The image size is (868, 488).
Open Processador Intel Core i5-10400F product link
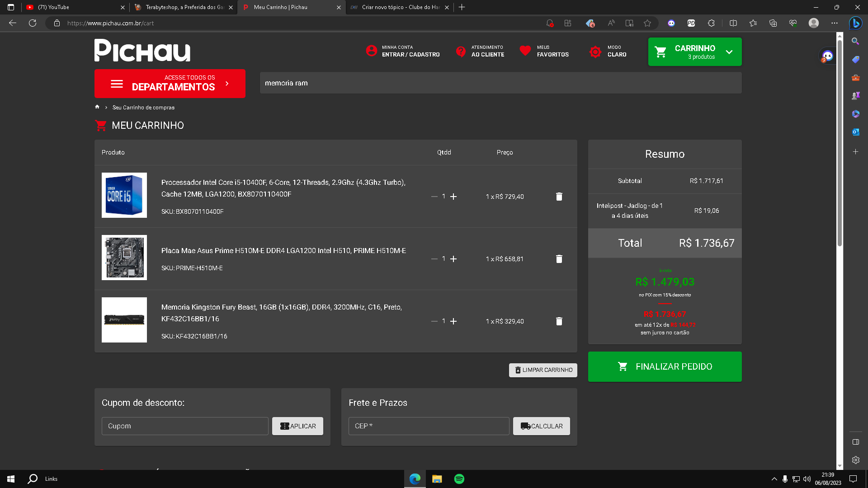tap(283, 188)
